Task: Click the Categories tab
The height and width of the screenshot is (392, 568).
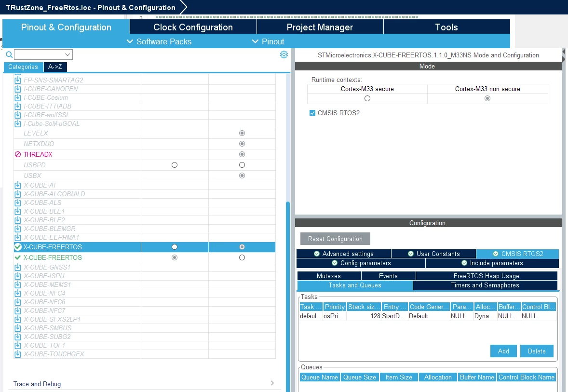Action: click(23, 67)
